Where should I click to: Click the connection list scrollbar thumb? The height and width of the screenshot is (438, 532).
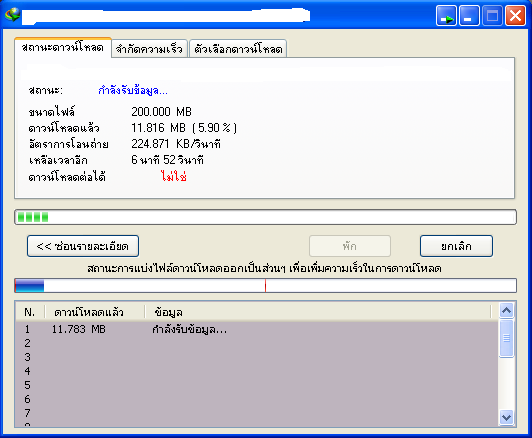507,338
